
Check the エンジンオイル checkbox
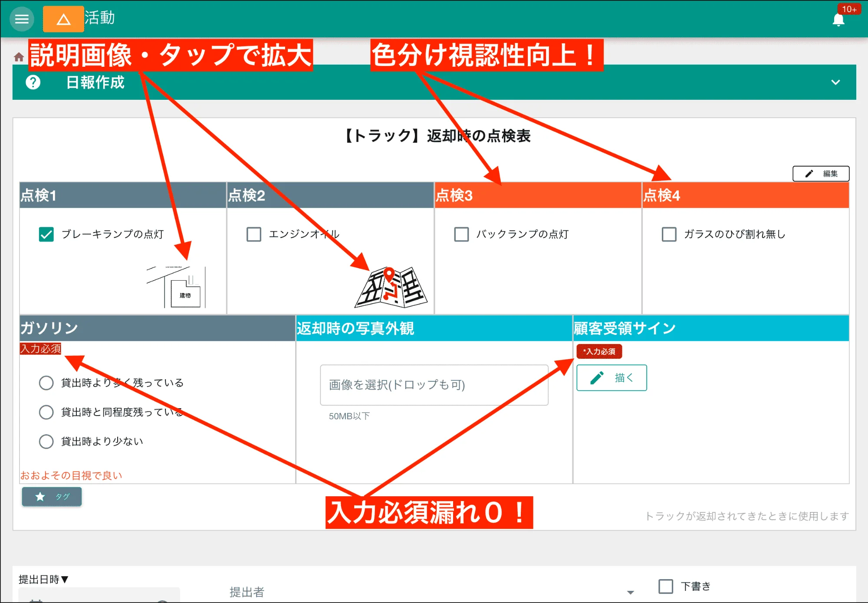(253, 234)
